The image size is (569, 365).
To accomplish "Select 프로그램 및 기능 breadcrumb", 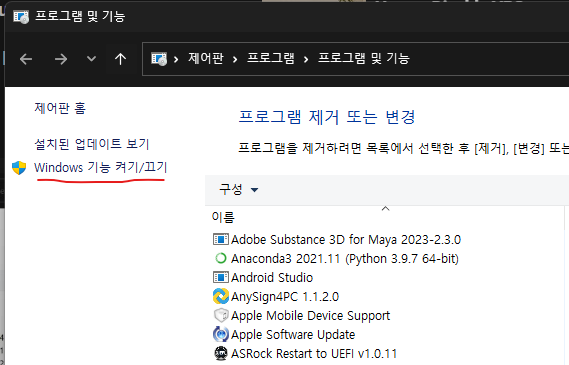I will [364, 58].
